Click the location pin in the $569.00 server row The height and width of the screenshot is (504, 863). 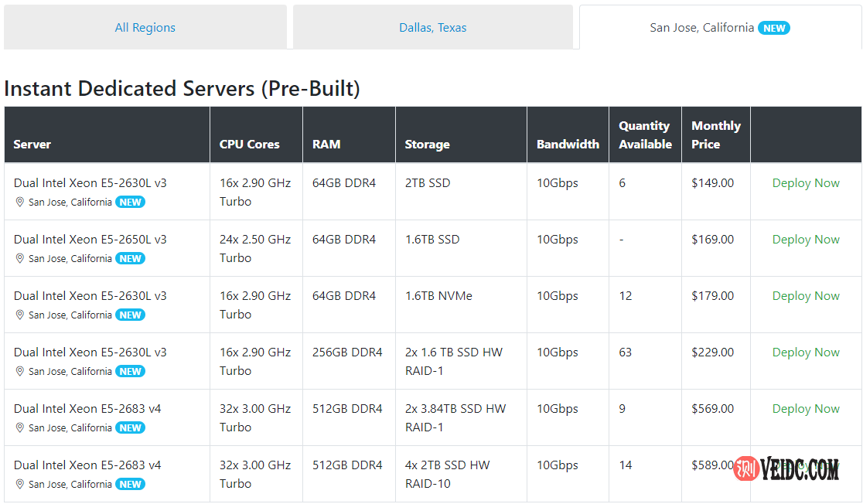(20, 428)
